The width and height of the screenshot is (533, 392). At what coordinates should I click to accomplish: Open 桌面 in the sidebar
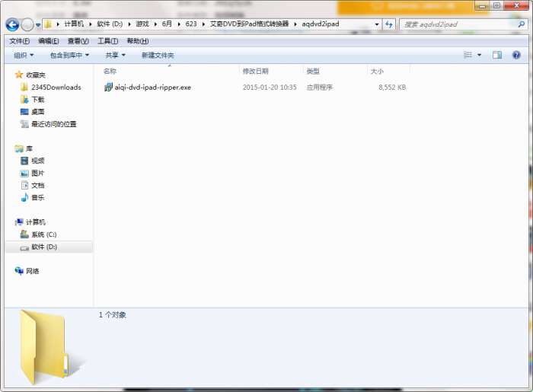[x=38, y=112]
